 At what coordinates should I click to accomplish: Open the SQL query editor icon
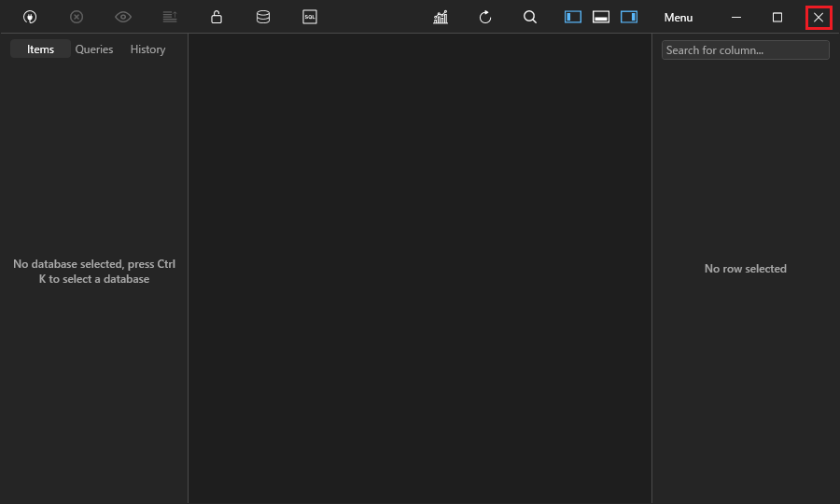310,17
